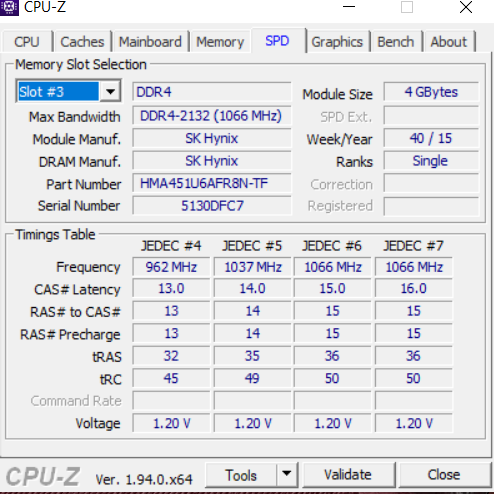Click part number HMA451U6AFR8N-TF
This screenshot has width=494, height=494.
(212, 183)
